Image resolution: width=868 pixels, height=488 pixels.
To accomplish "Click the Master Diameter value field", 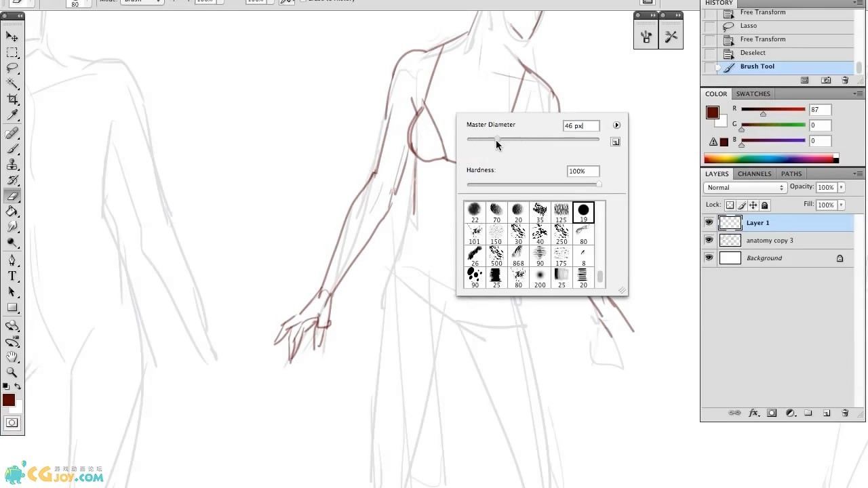I will 581,125.
